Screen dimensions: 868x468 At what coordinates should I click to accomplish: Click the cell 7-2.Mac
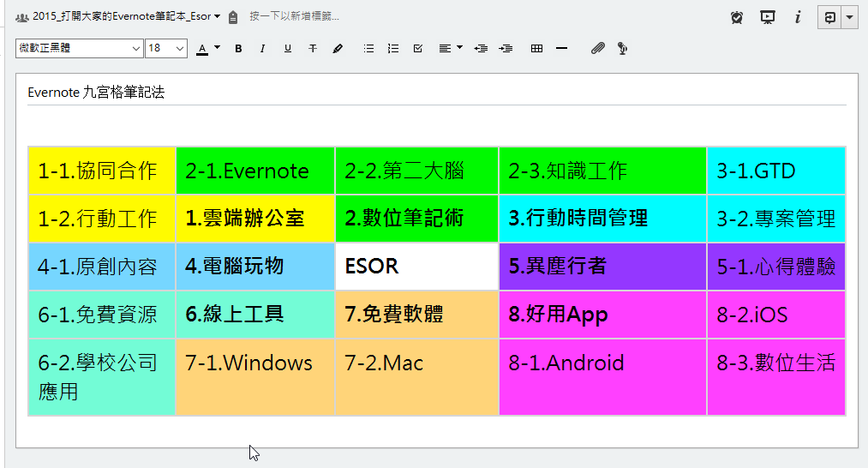[416, 377]
